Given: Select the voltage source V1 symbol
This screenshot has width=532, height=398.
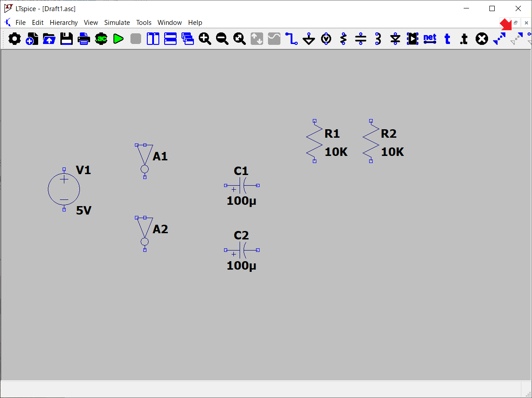Looking at the screenshot, I should [64, 190].
